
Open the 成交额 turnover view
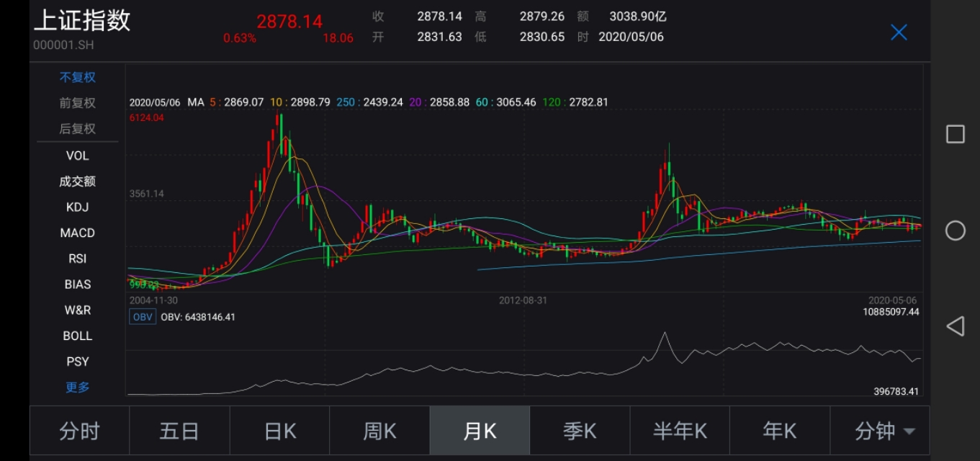click(x=77, y=181)
